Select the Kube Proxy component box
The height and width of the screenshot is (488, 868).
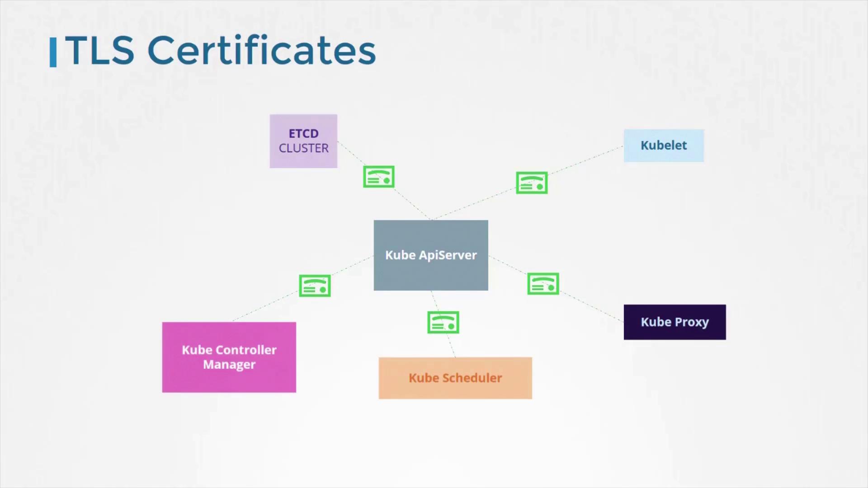[674, 322]
